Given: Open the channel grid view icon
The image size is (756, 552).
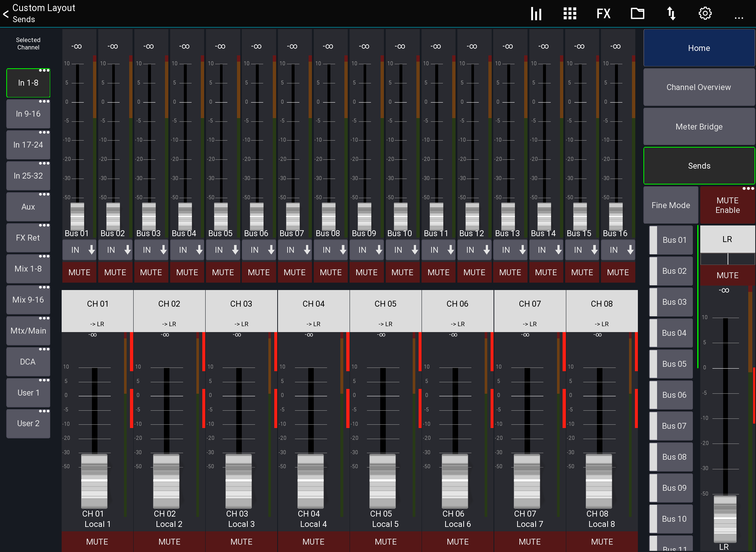Looking at the screenshot, I should [x=569, y=13].
